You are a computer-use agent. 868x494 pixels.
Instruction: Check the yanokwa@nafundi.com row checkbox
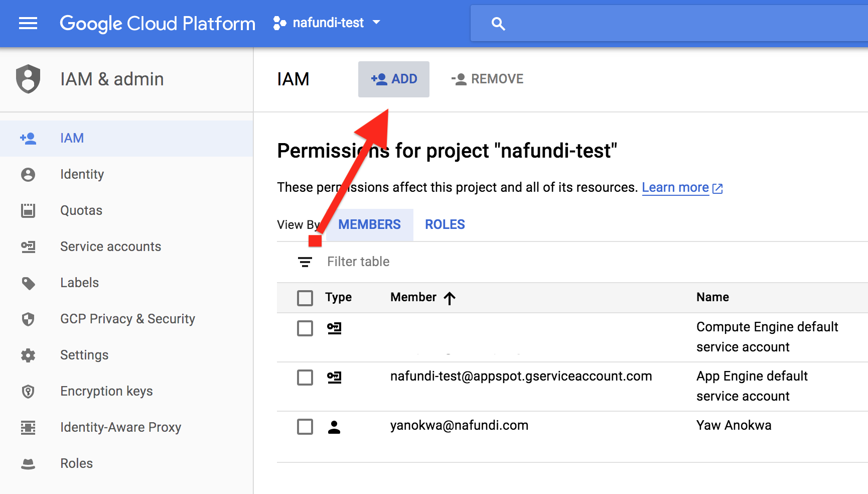point(305,427)
